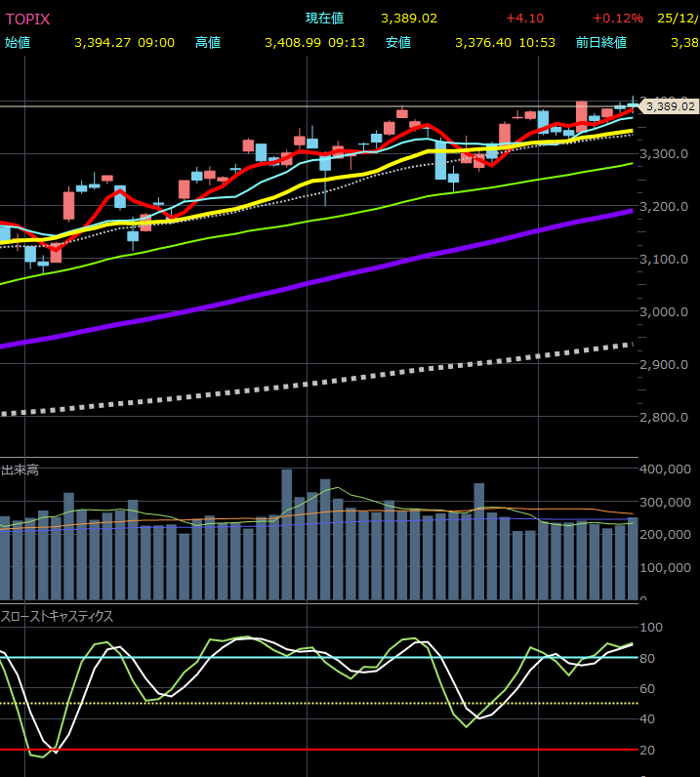Image resolution: width=700 pixels, height=777 pixels.
Task: Click the red 20 level line in the stochastics panel
Action: click(x=293, y=750)
